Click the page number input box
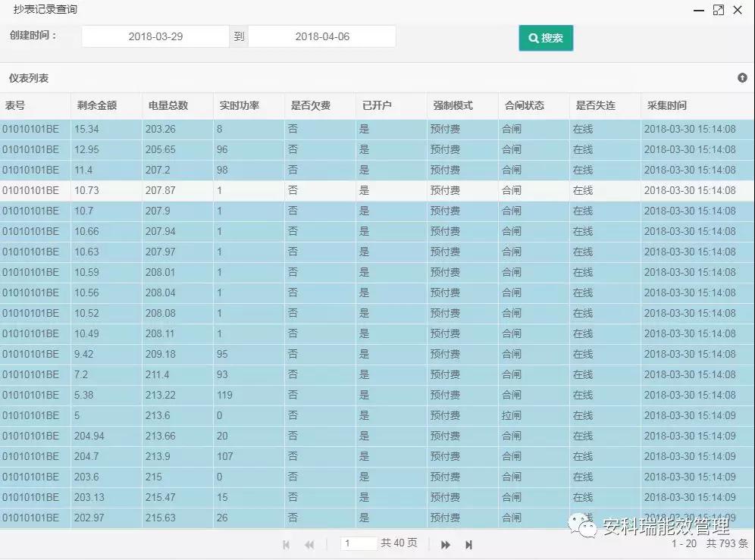This screenshot has width=755, height=560. [359, 543]
